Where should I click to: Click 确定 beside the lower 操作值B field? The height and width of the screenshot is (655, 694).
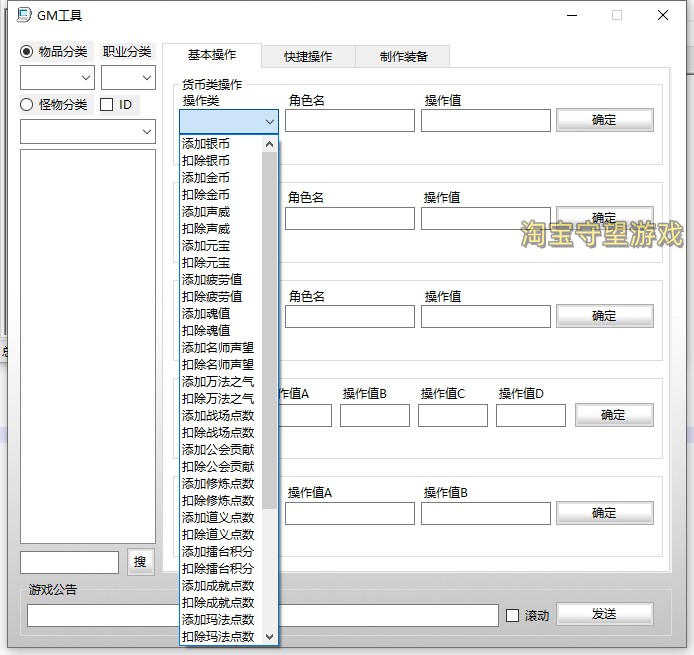click(605, 513)
